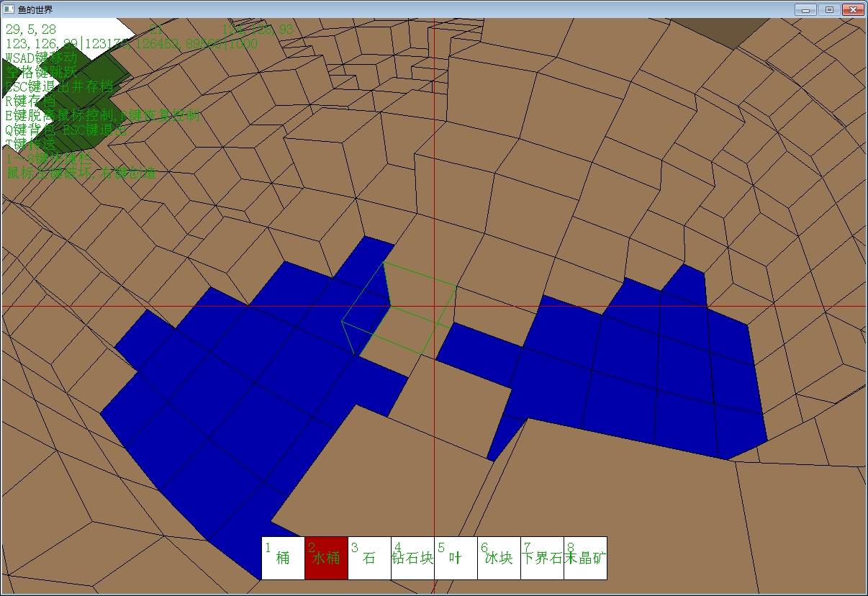Viewport: 868px width, 596px height.
Task: Close the 鱼的世界 window
Action: pyautogui.click(x=853, y=9)
